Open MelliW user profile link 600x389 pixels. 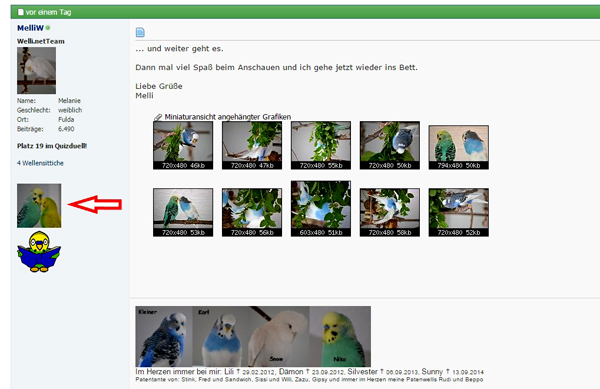[30, 28]
